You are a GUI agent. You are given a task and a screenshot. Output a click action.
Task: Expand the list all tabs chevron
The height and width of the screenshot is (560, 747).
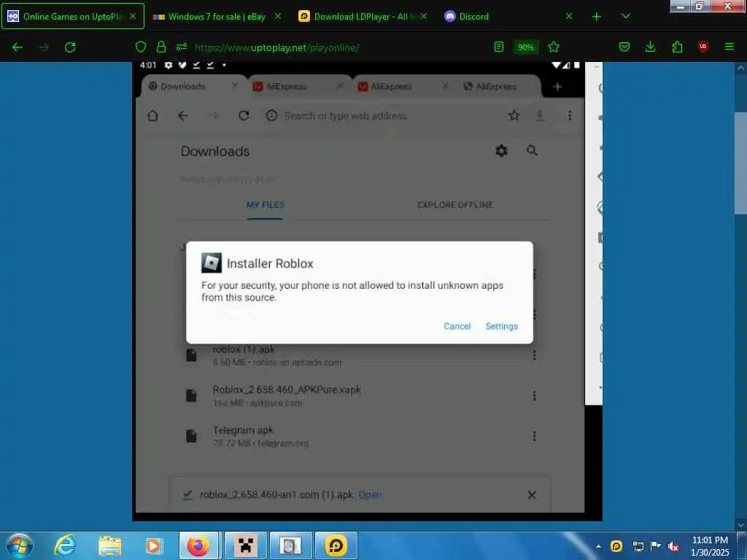[x=625, y=17]
